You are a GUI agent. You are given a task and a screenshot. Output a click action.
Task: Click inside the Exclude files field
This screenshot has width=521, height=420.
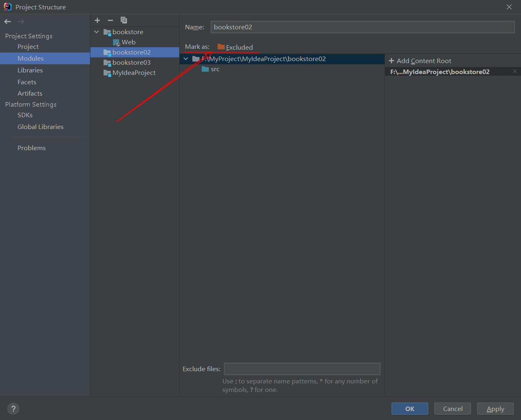coord(302,369)
